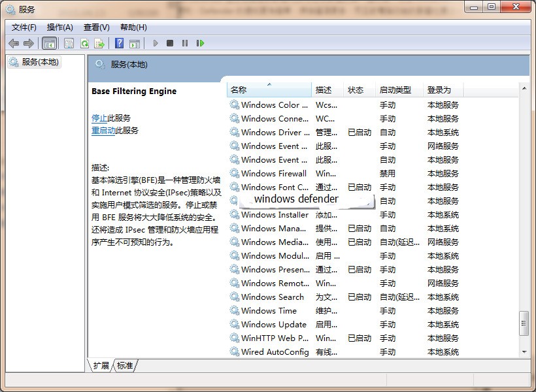
Task: Click the 服务(本地) header in right pane
Action: click(x=129, y=65)
